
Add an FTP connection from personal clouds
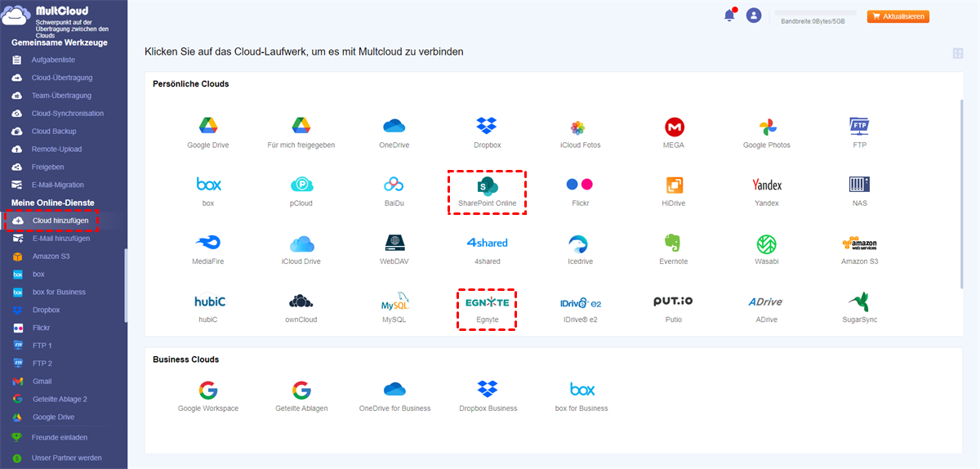(x=859, y=127)
